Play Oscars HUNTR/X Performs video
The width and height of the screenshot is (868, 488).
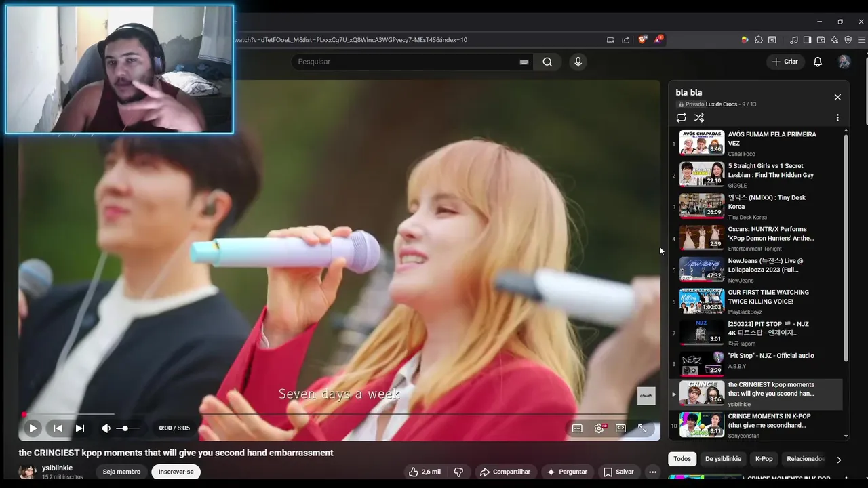[756, 238]
